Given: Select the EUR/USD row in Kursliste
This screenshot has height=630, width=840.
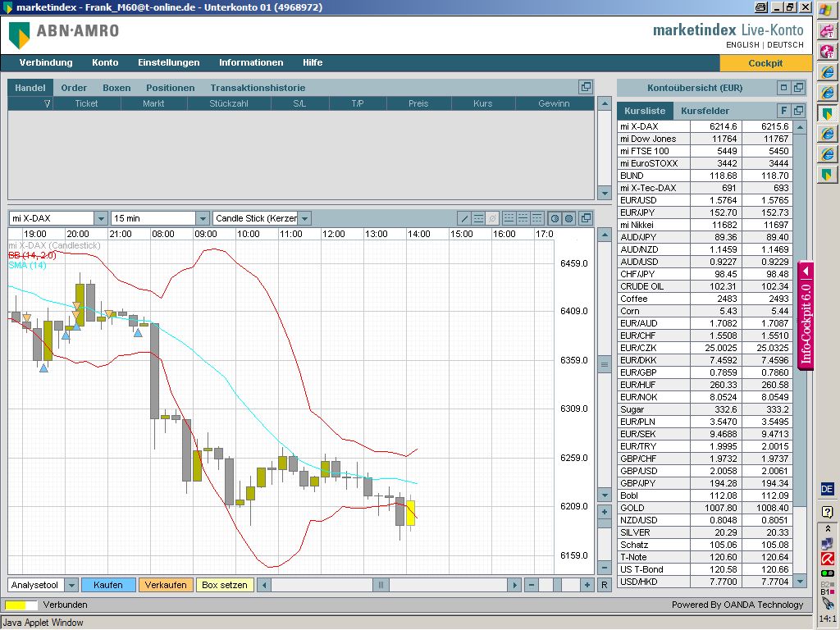Looking at the screenshot, I should pos(705,200).
